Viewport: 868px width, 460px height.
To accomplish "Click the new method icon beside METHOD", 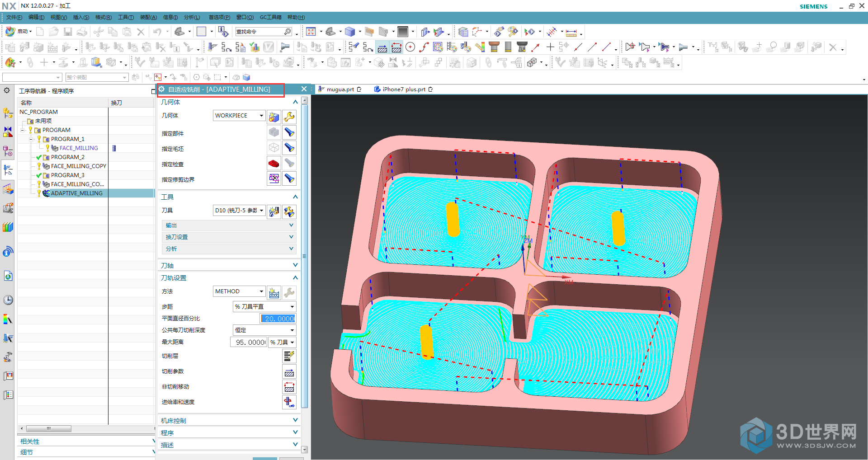I will (x=274, y=293).
